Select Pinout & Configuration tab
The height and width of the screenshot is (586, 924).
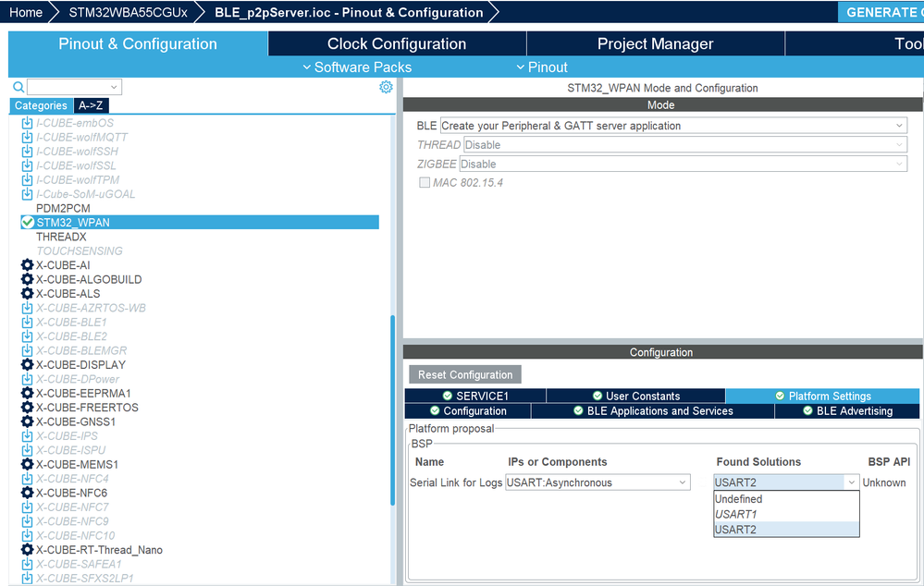tap(138, 43)
